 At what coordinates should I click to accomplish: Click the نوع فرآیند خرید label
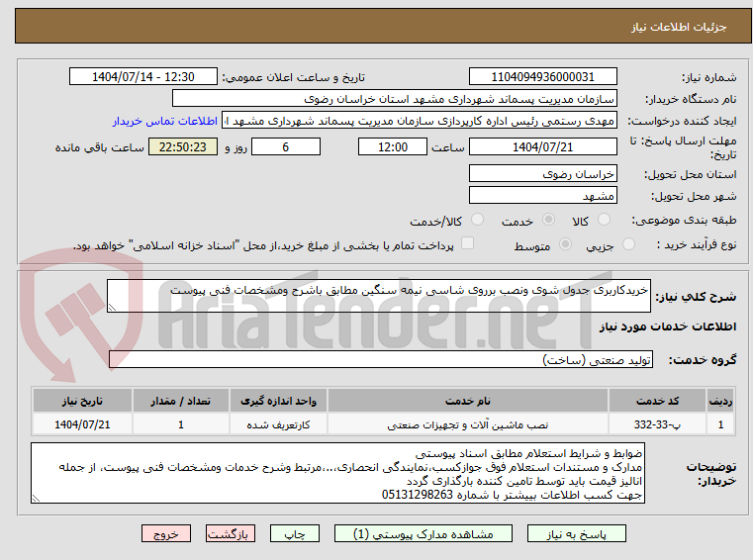(x=697, y=245)
